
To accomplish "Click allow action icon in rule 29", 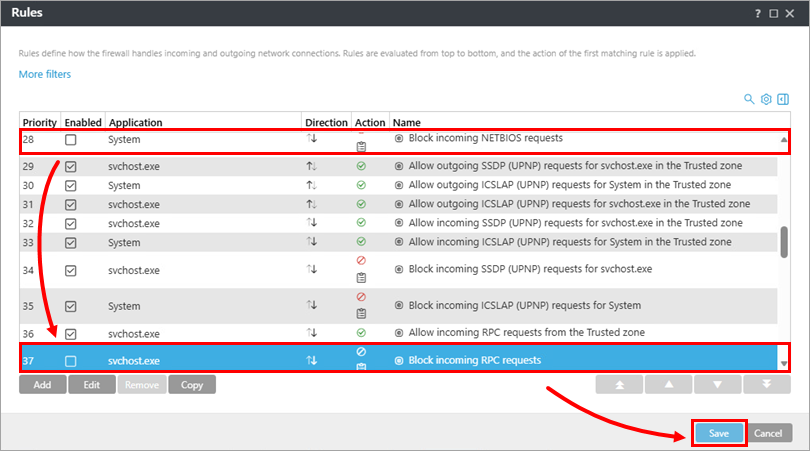I will coord(361,166).
